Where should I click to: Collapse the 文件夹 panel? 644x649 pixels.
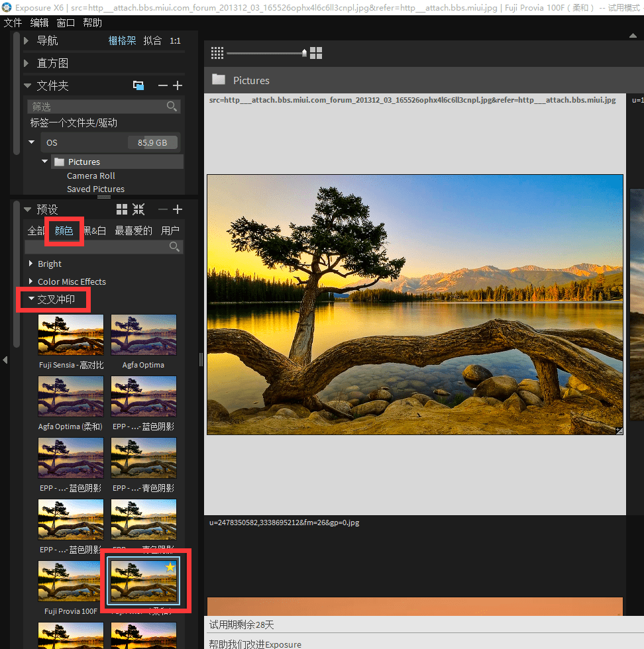(27, 85)
